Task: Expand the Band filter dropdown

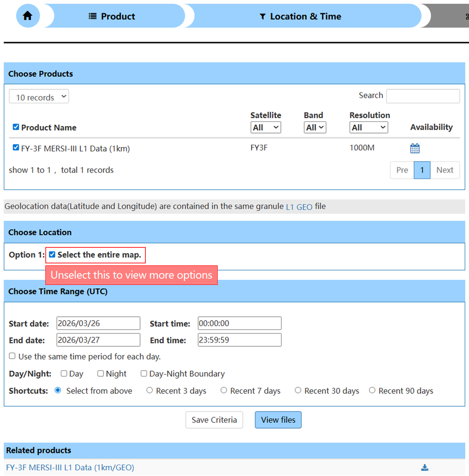Action: (315, 127)
